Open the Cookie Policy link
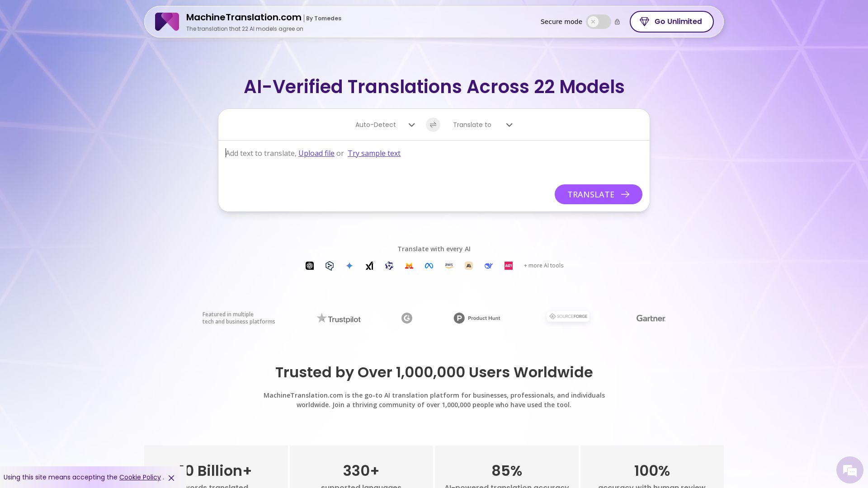The width and height of the screenshot is (868, 488). [140, 477]
